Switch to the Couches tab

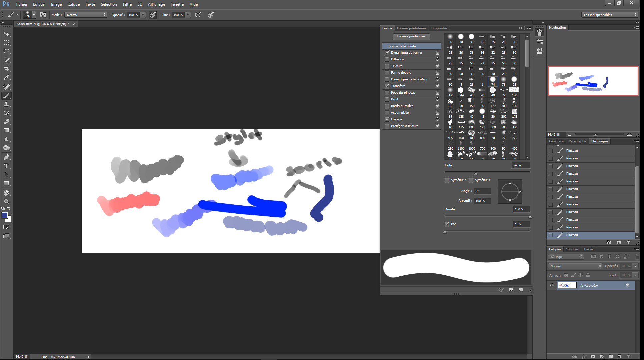[572, 249]
